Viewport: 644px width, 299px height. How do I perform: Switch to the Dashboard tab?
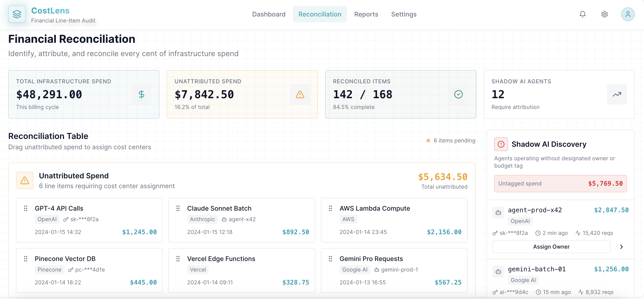click(x=269, y=14)
